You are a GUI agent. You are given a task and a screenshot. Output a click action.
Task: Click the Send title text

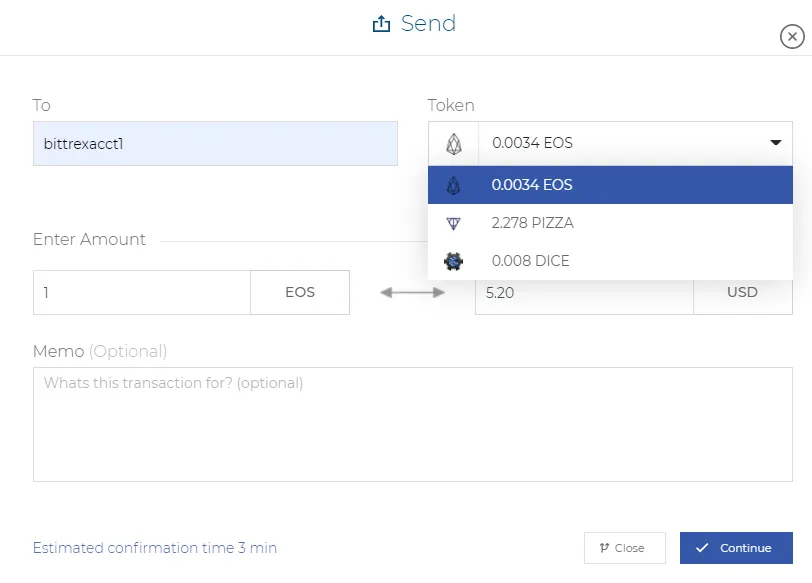428,23
